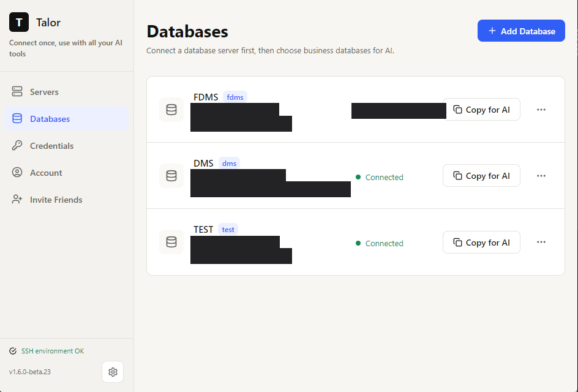The width and height of the screenshot is (578, 392).
Task: Click the Connected status of DMS
Action: point(380,178)
